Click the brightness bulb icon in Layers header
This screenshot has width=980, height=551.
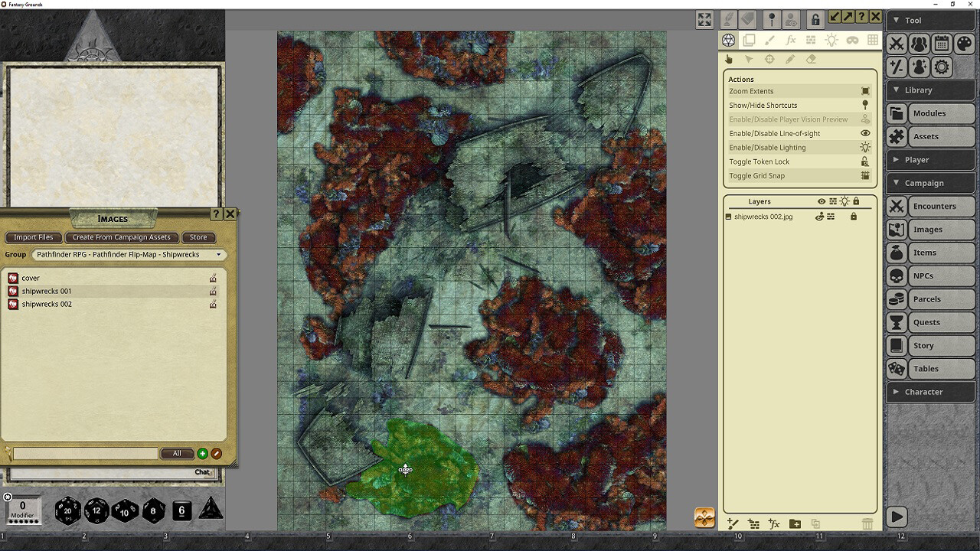pos(845,201)
